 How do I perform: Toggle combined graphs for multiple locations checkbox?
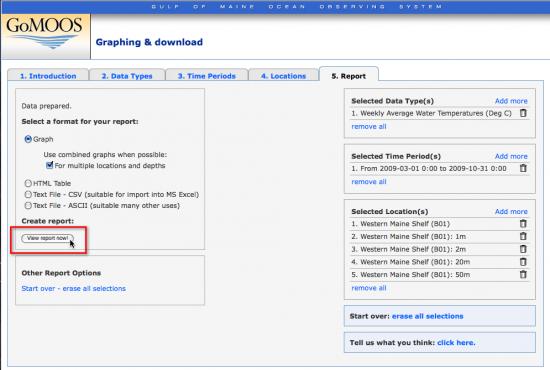point(49,165)
